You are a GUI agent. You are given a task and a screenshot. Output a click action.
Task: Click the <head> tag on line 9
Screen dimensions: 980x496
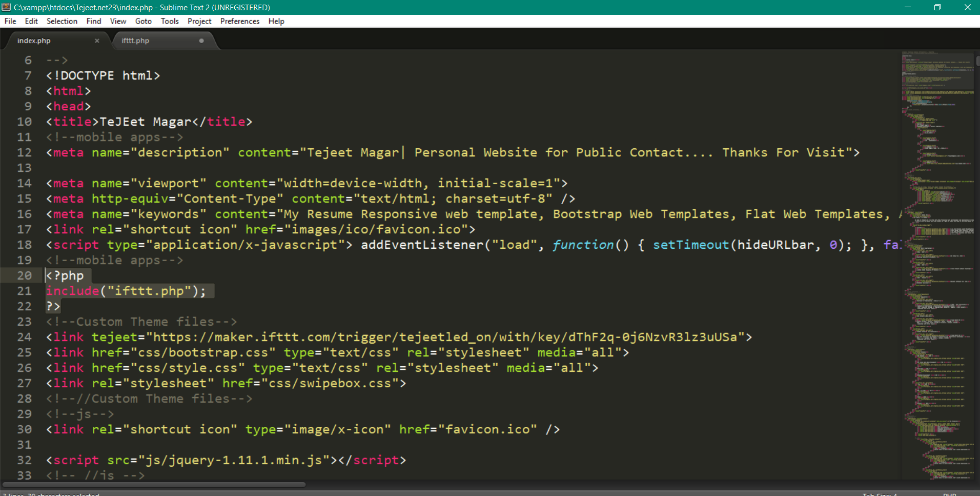point(69,106)
